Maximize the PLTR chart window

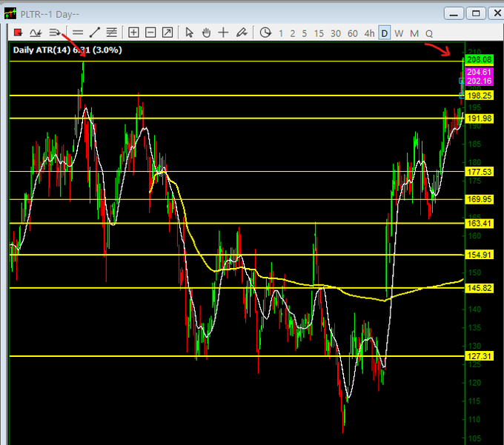(476, 13)
